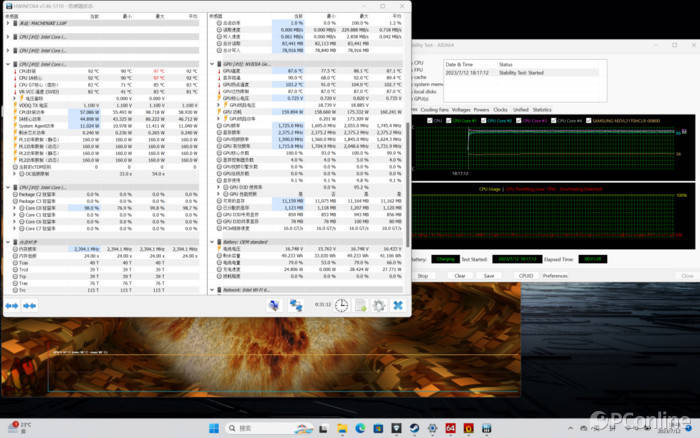This screenshot has width=700, height=438.
Task: Open the HWiNFO clock timer icon
Action: click(341, 305)
